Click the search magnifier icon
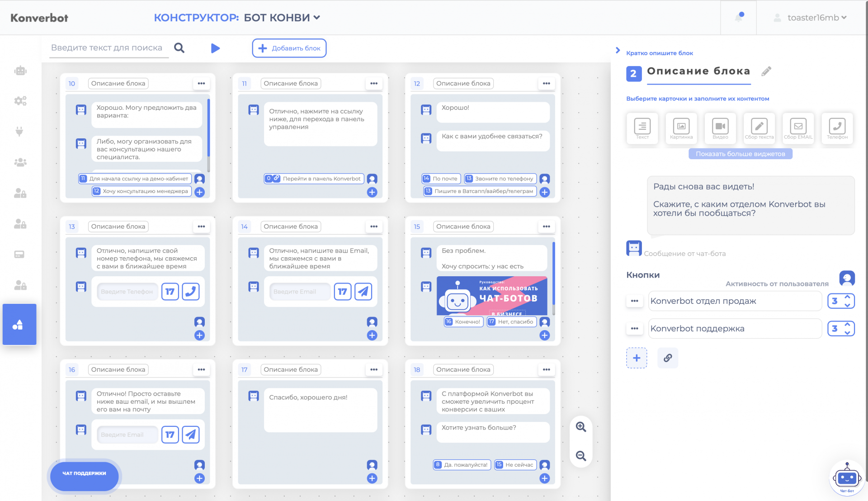Screen dimensions: 868x501 179,48
